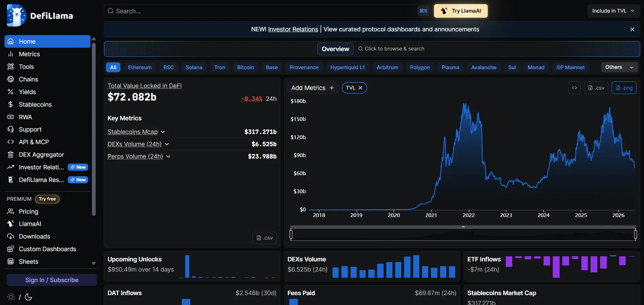This screenshot has width=644, height=305.
Task: Click the RWA icon in sidebar
Action: (11, 117)
